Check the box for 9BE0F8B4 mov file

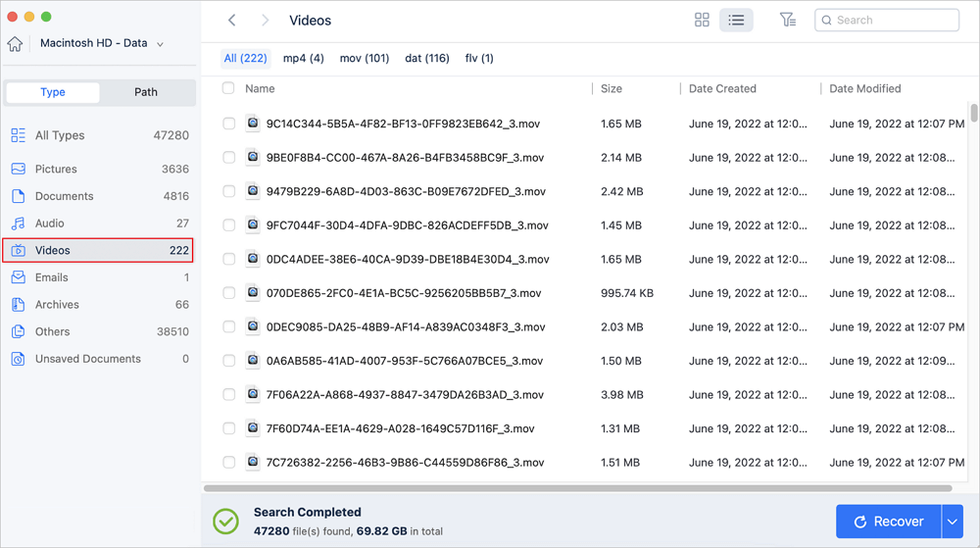[x=228, y=158]
